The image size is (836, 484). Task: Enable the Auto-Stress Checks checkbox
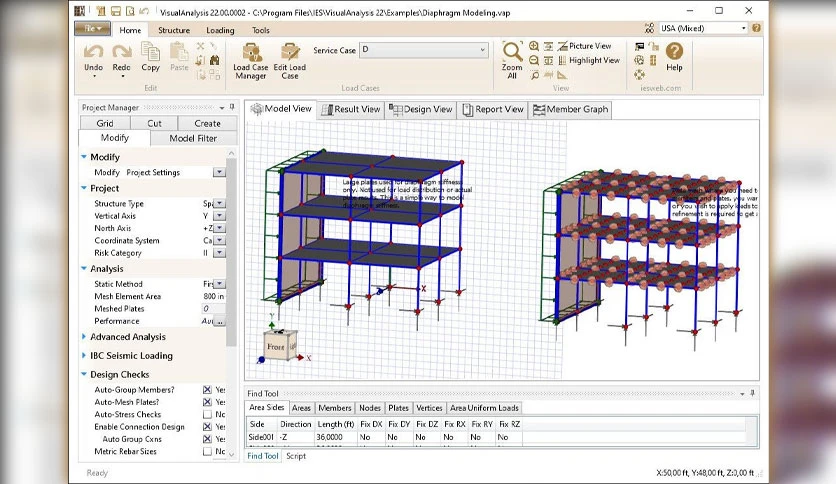[207, 414]
